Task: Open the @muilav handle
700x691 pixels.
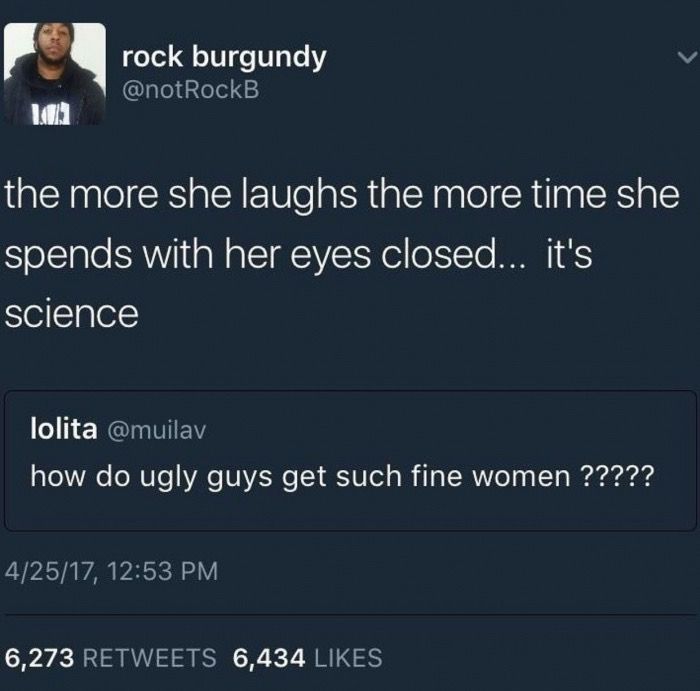Action: (156, 430)
